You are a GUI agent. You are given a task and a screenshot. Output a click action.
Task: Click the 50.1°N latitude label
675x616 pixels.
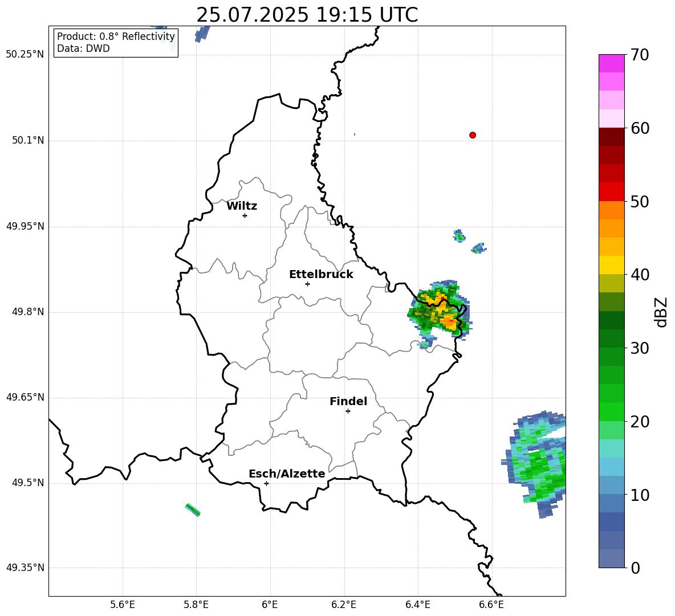click(x=29, y=141)
